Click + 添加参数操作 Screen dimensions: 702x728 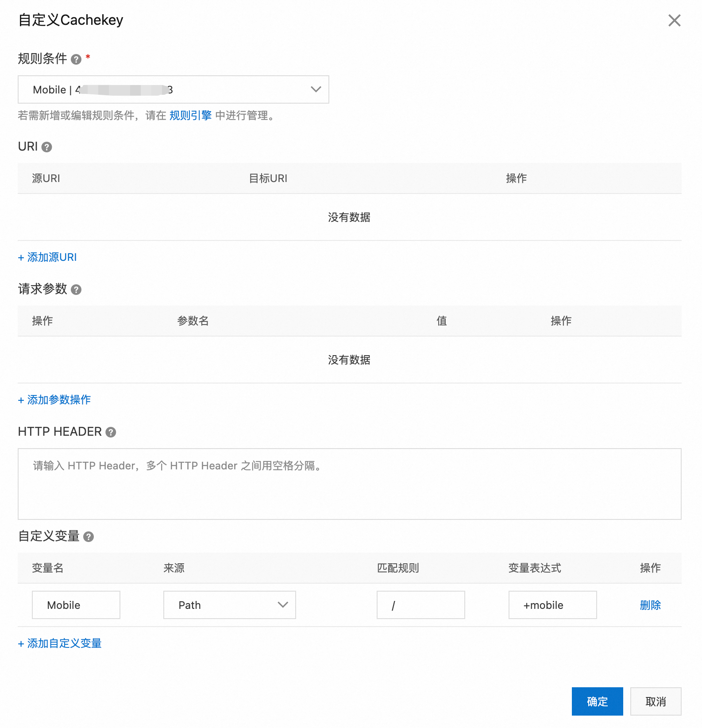tap(54, 400)
